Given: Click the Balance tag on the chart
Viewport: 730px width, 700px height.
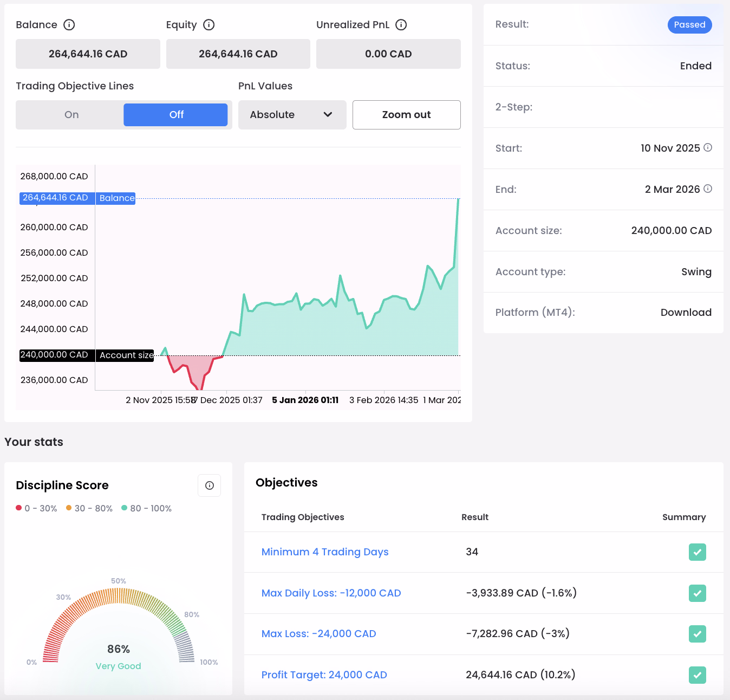Looking at the screenshot, I should [116, 198].
